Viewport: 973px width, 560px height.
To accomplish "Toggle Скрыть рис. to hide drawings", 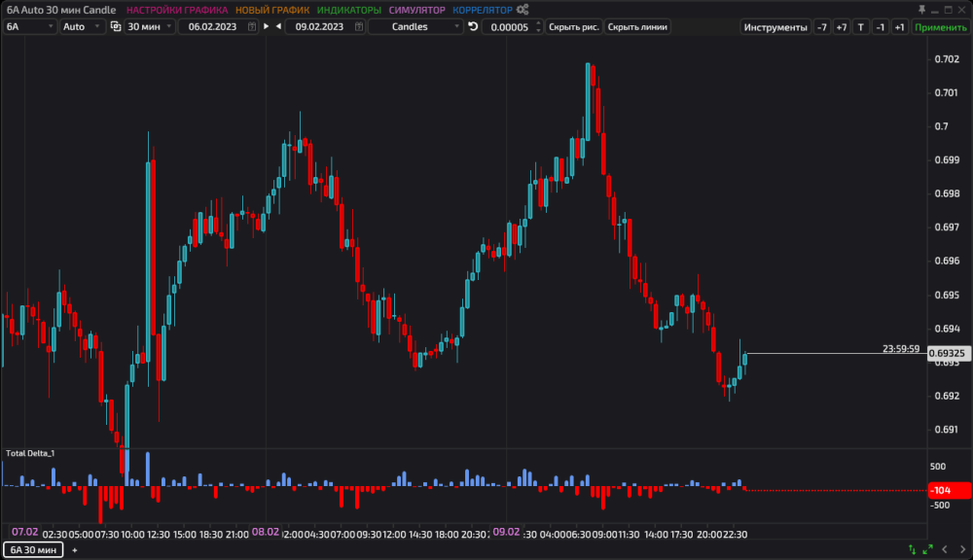I will coord(575,26).
